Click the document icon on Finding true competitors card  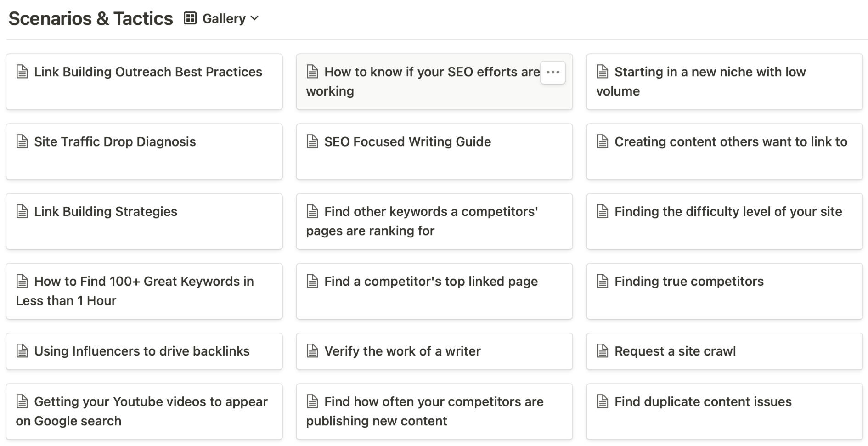point(602,282)
